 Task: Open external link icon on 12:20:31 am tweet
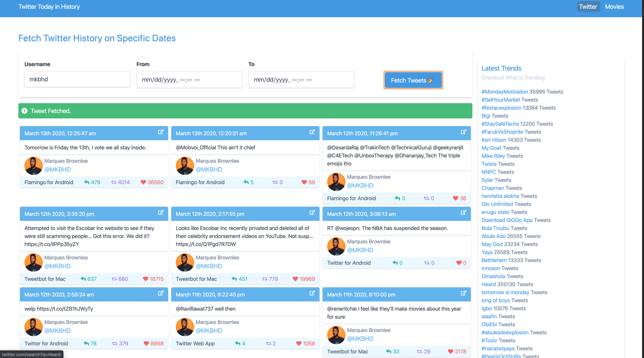tap(312, 132)
